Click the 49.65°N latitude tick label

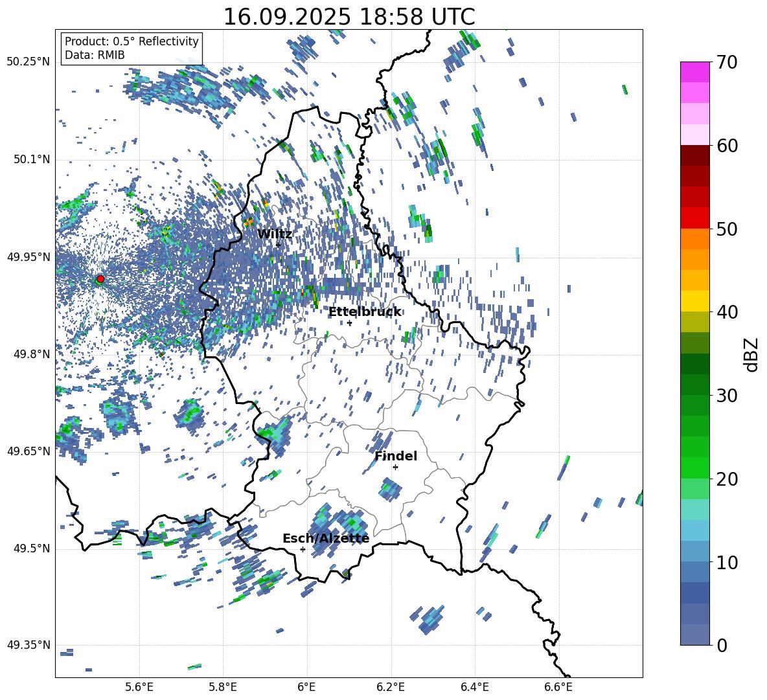pos(29,451)
